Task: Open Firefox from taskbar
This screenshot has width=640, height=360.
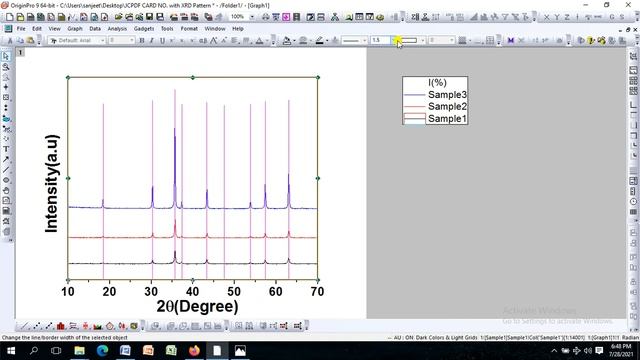Action: click(x=194, y=351)
